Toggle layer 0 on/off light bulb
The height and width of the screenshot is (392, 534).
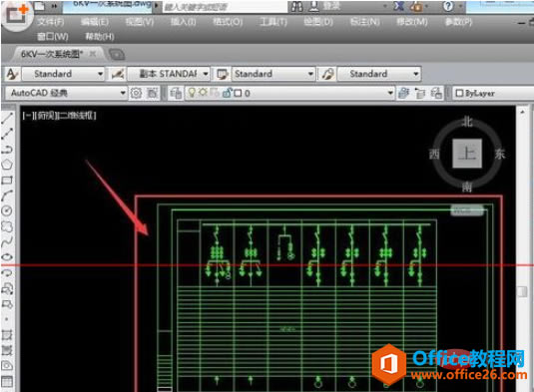(x=192, y=92)
